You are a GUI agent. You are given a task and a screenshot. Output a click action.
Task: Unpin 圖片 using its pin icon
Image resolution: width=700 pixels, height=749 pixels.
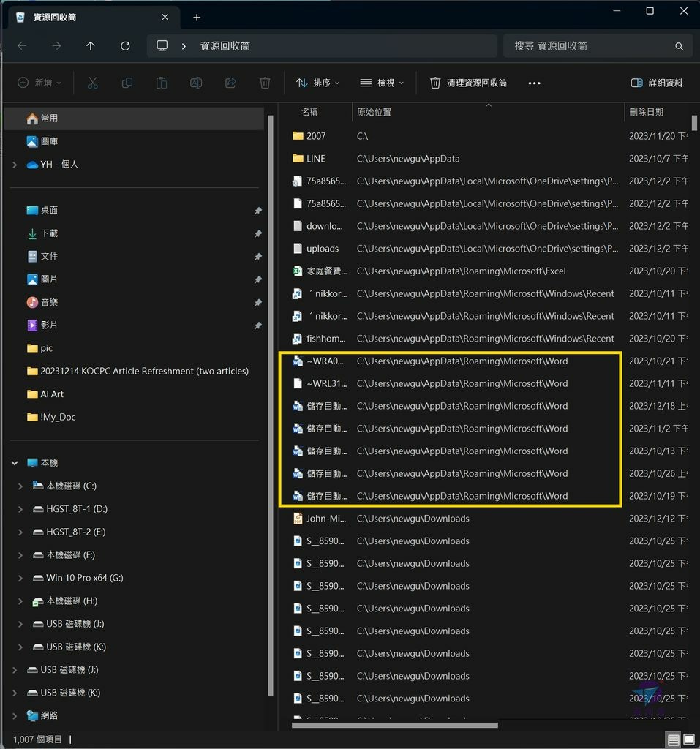[x=258, y=279]
